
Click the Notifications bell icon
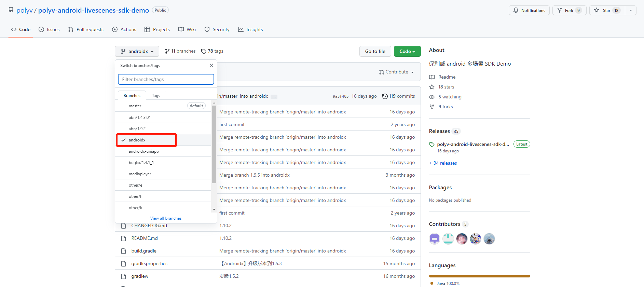pos(516,10)
